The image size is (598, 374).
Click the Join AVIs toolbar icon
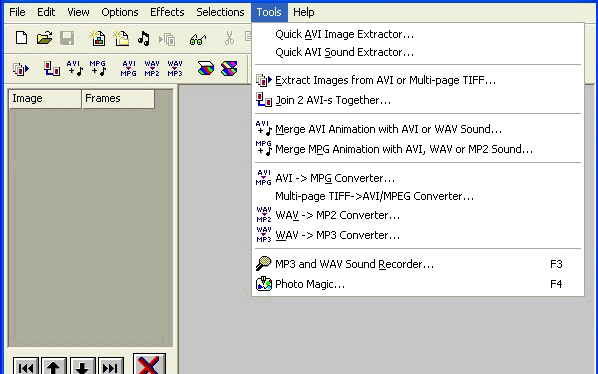pos(51,69)
